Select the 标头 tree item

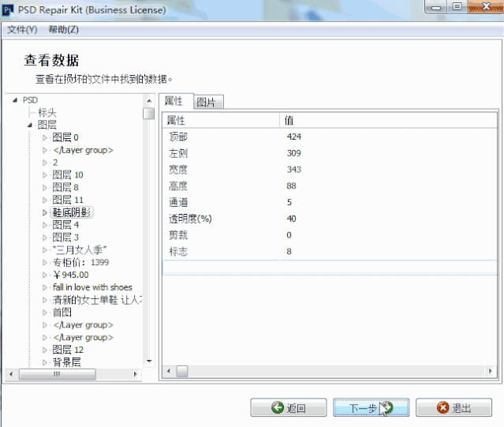tap(47, 113)
